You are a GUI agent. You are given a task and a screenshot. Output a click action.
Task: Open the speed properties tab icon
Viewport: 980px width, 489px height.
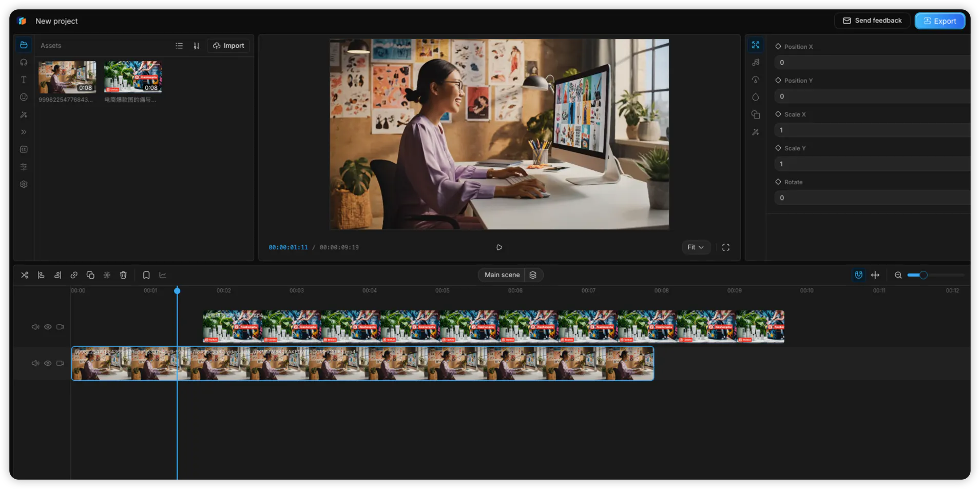pos(756,80)
